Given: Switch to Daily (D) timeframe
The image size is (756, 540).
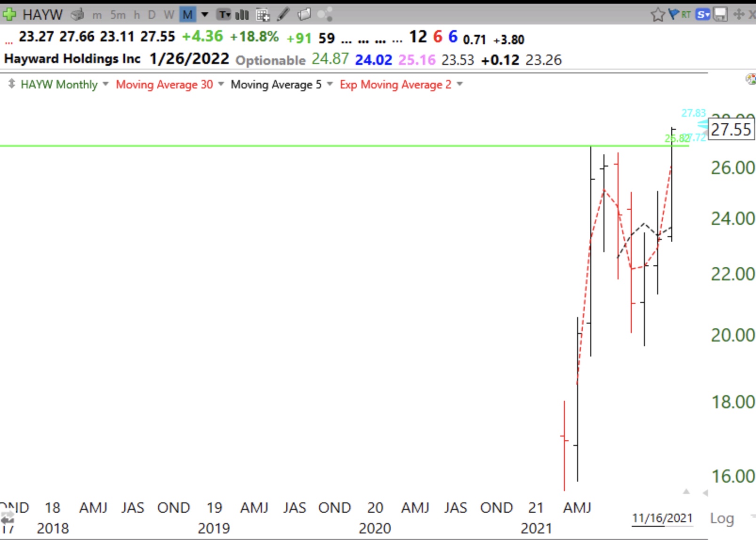Looking at the screenshot, I should [152, 15].
